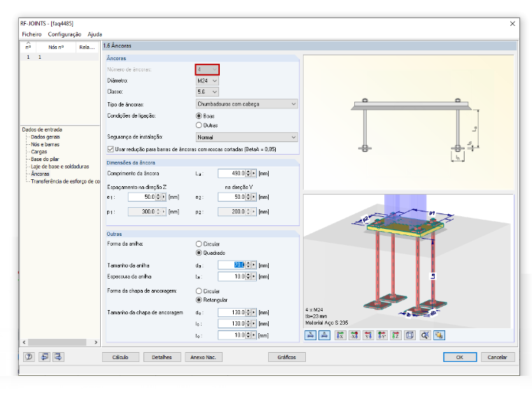Click the anchor length La input field
The height and width of the screenshot is (399, 532).
coord(232,174)
